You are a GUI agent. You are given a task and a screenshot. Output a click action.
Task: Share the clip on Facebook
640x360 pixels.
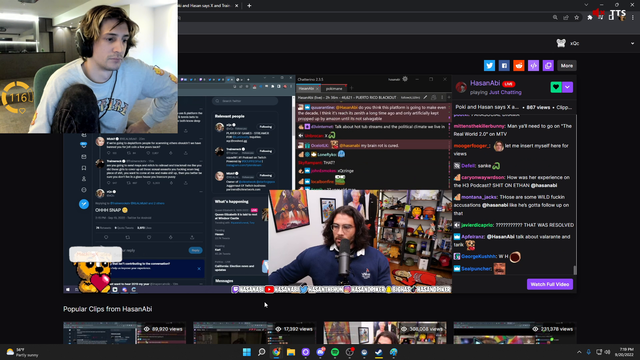[504, 65]
